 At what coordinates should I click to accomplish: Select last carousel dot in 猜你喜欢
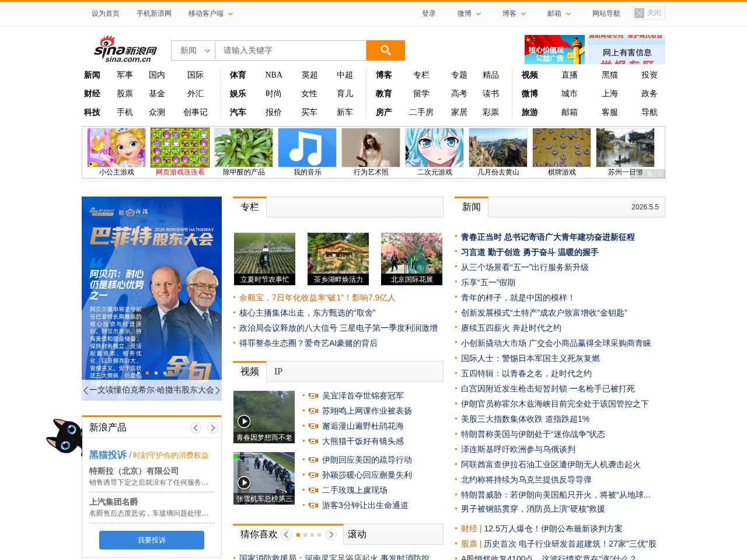(x=319, y=535)
